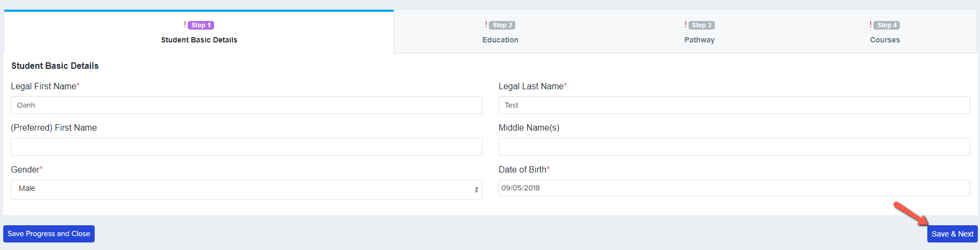The height and width of the screenshot is (250, 980).
Task: Click the red exclamation mark beside Step 1
Action: pos(185,25)
